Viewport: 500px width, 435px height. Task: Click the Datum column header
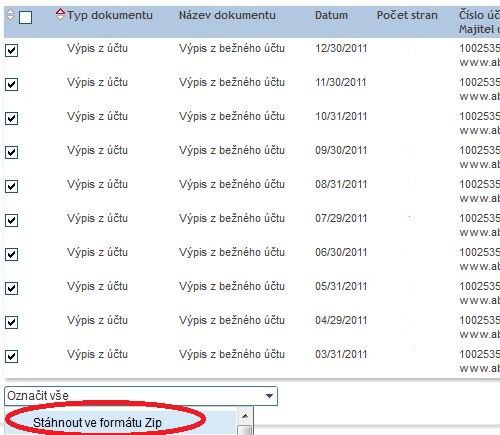(x=331, y=15)
